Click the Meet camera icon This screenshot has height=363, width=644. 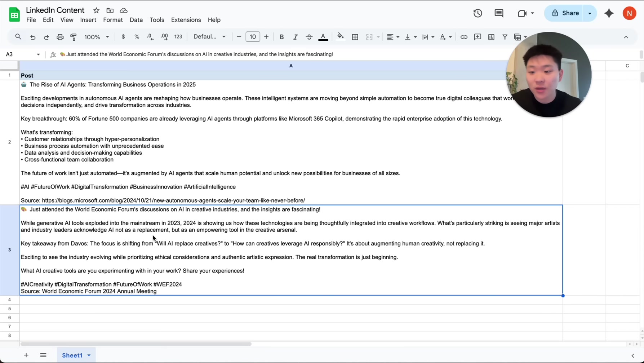522,13
